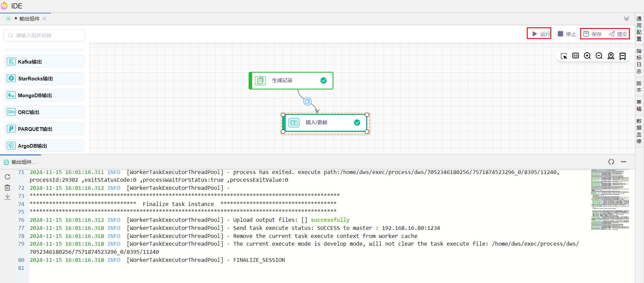Expand the tab list chevron
Viewport: 644px width, 283px height.
[627, 19]
